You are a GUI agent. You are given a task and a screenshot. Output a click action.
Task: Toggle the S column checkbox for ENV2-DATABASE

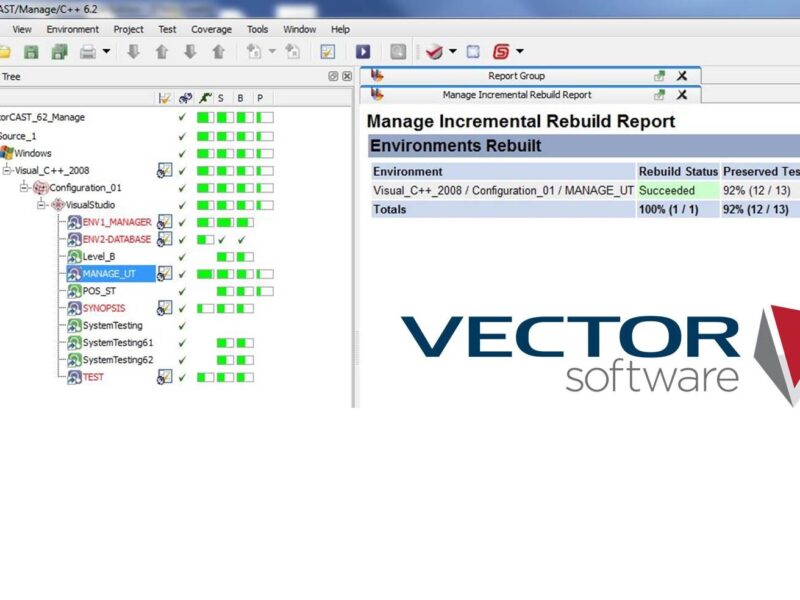tap(222, 239)
